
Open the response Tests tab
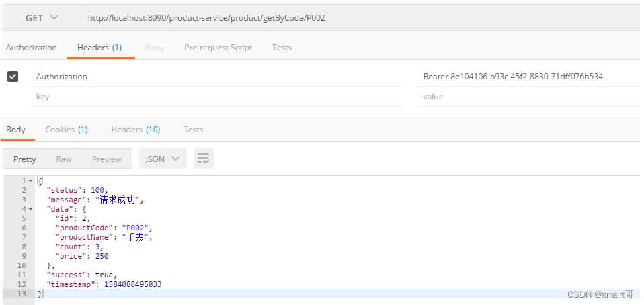(x=193, y=130)
